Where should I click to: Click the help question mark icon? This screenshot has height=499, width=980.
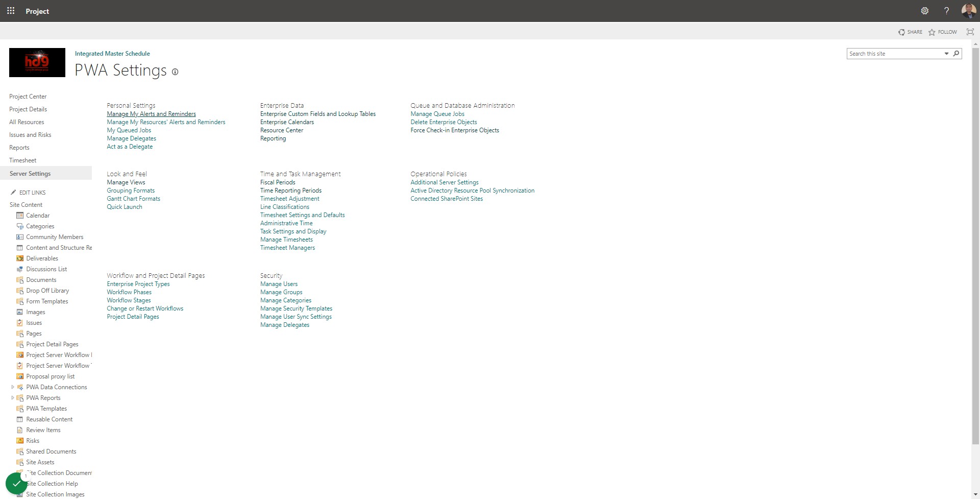[x=946, y=11]
